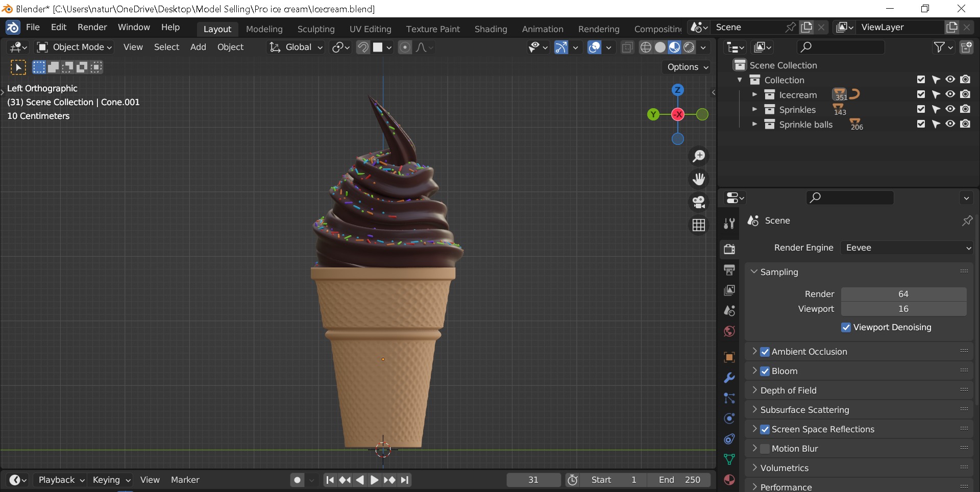Image resolution: width=980 pixels, height=492 pixels.
Task: Open the viewport Add menu
Action: coord(198,47)
